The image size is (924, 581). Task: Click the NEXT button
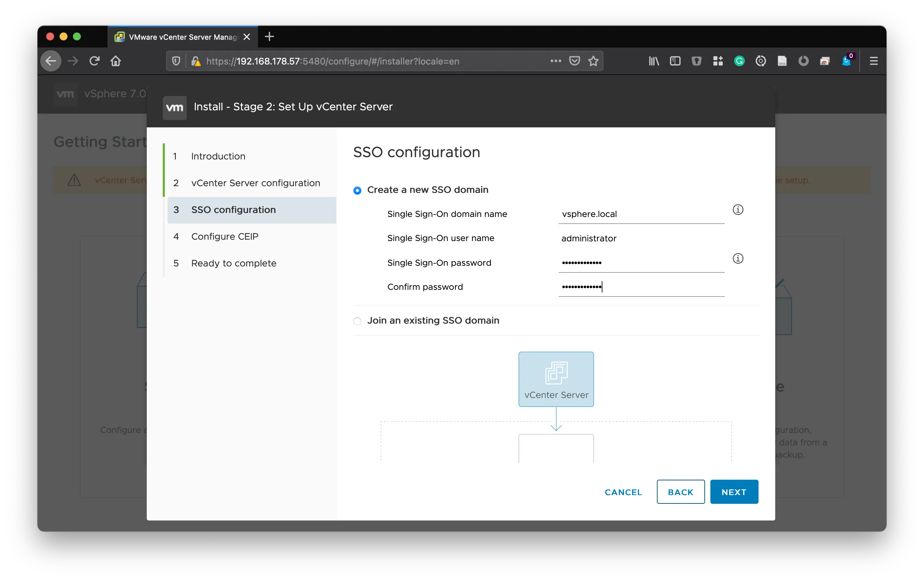pyautogui.click(x=734, y=492)
